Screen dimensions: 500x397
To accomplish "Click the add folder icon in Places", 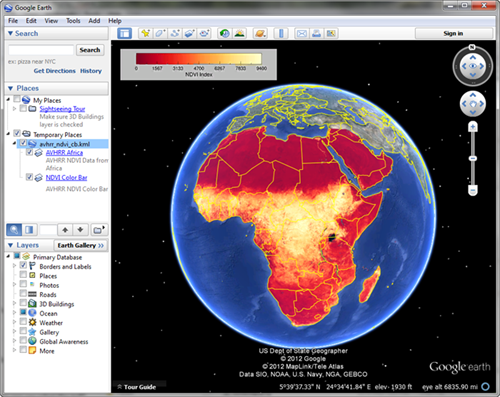I will [99, 230].
